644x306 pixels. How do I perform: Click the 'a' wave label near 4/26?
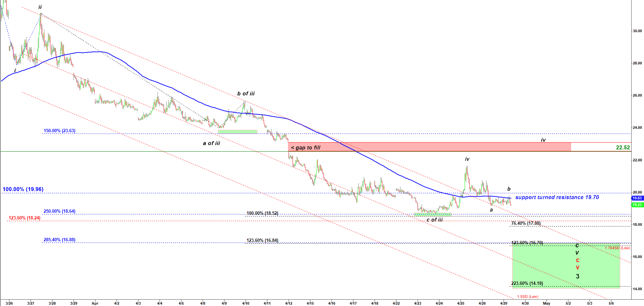491,210
